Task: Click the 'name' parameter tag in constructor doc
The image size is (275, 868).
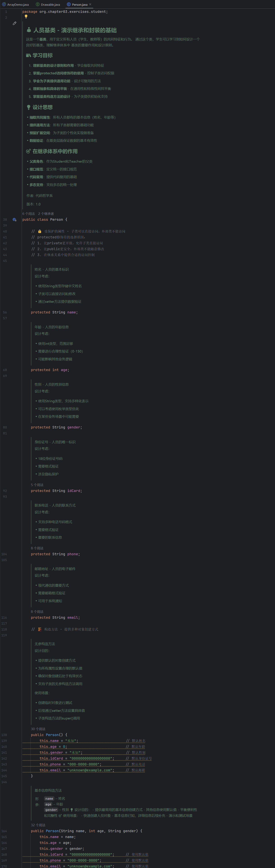Action: (x=49, y=799)
